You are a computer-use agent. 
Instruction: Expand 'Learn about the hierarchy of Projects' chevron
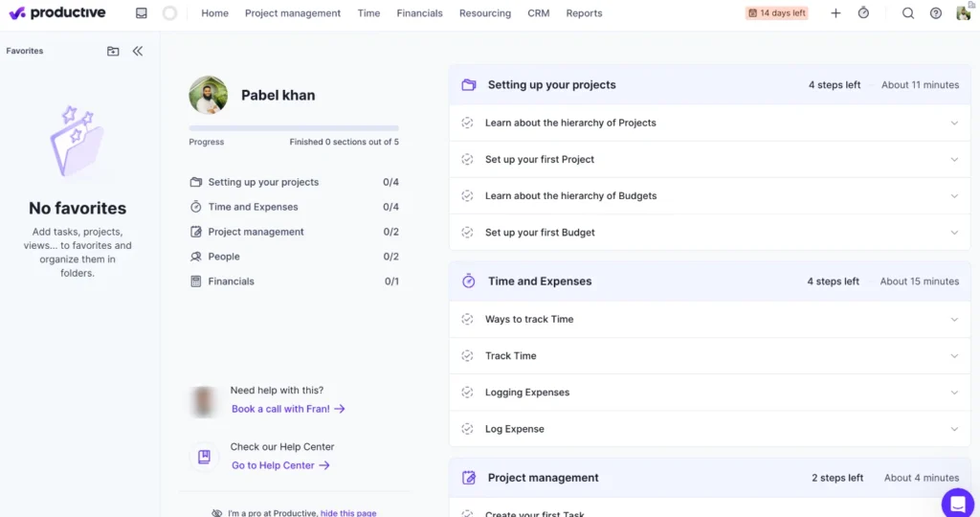click(x=954, y=124)
